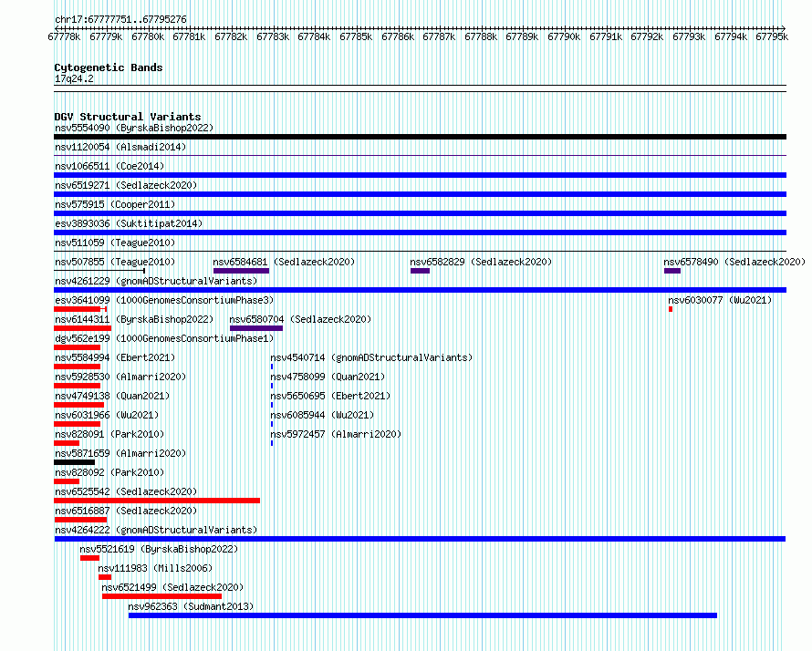The width and height of the screenshot is (812, 651).
Task: Click the Cytogenetic Bands track title
Action: pyautogui.click(x=109, y=67)
